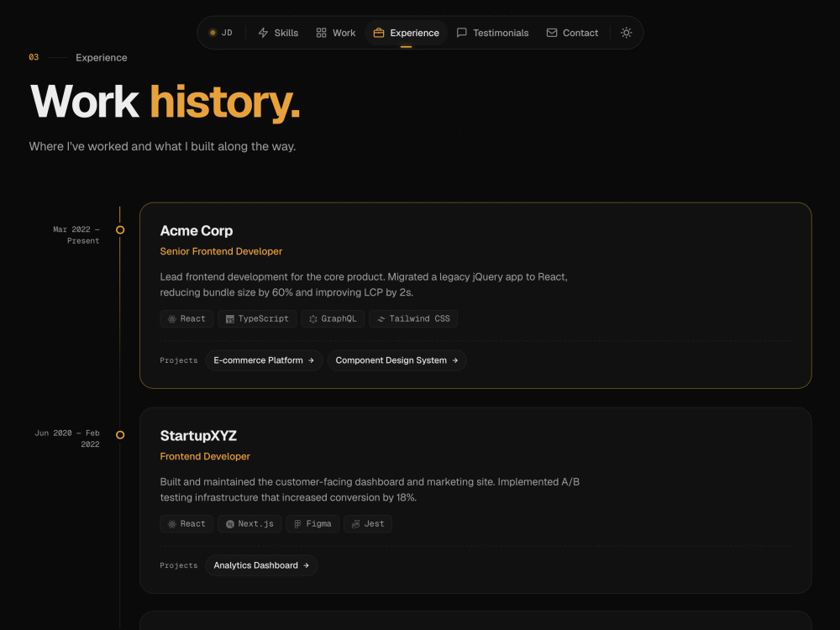Screen dimensions: 840x630
Task: Click the Acme Corp company heading
Action: 197,231
